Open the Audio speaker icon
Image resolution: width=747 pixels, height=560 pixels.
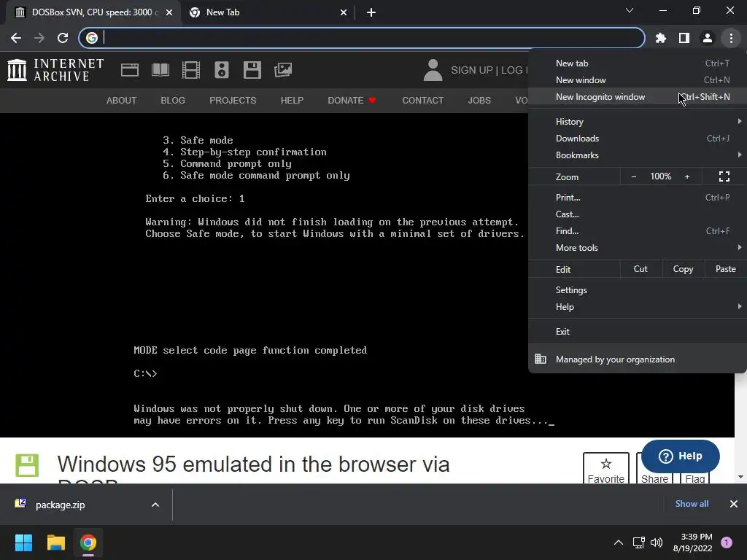point(222,70)
